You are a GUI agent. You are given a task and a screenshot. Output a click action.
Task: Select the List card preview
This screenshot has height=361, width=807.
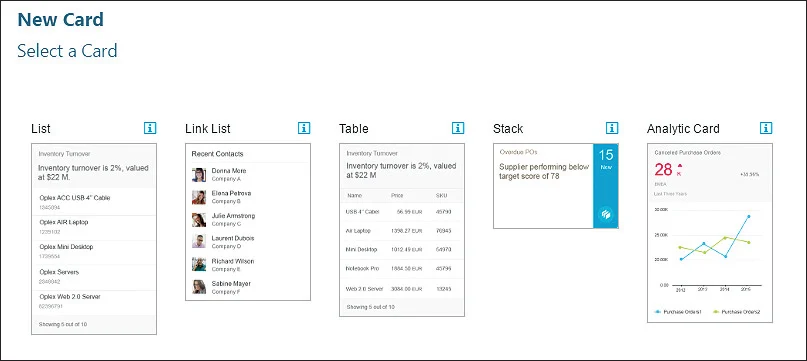click(x=94, y=239)
